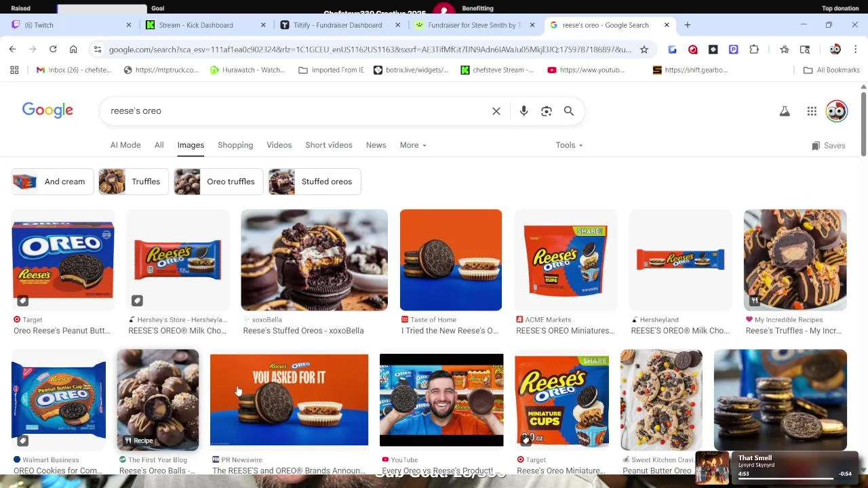Open the YouTube bookmark
Image resolution: width=868 pixels, height=488 pixels.
(586, 70)
